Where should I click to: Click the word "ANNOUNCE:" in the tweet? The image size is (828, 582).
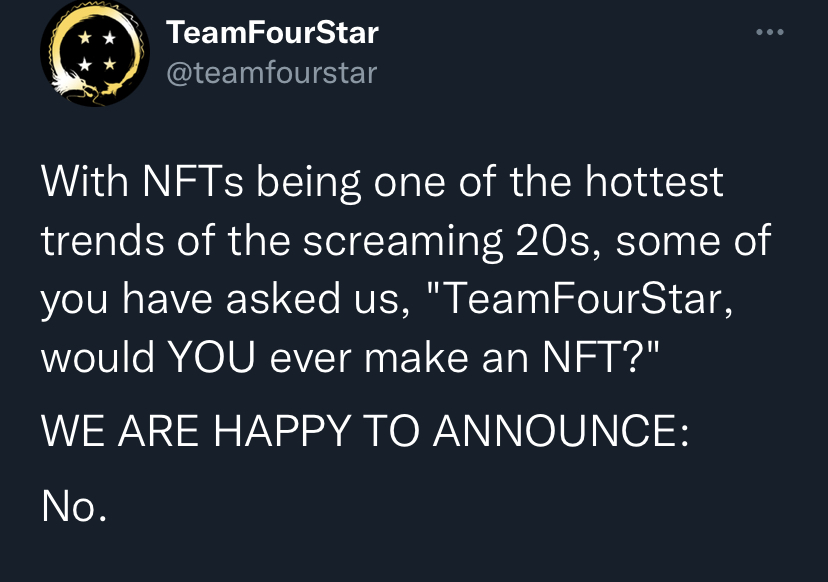click(x=560, y=431)
